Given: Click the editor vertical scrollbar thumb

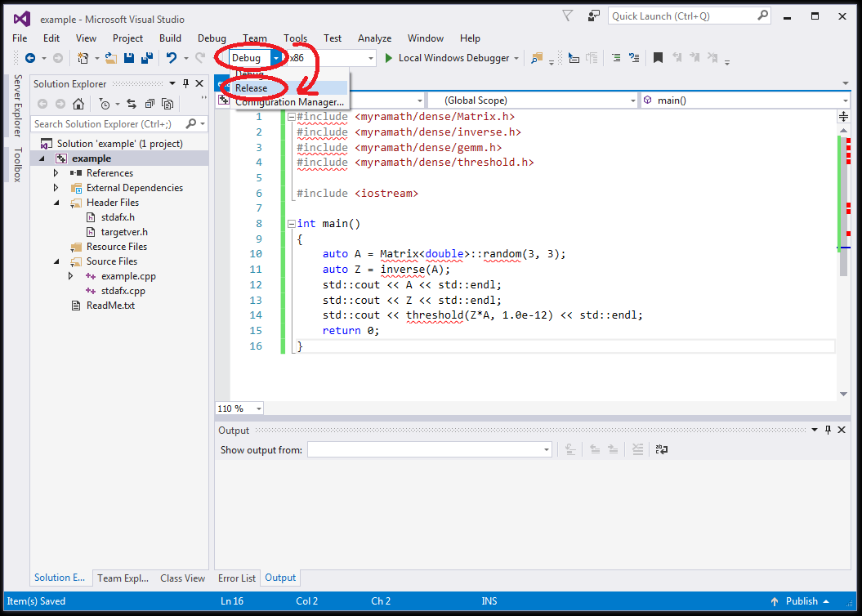Looking at the screenshot, I should (843, 206).
